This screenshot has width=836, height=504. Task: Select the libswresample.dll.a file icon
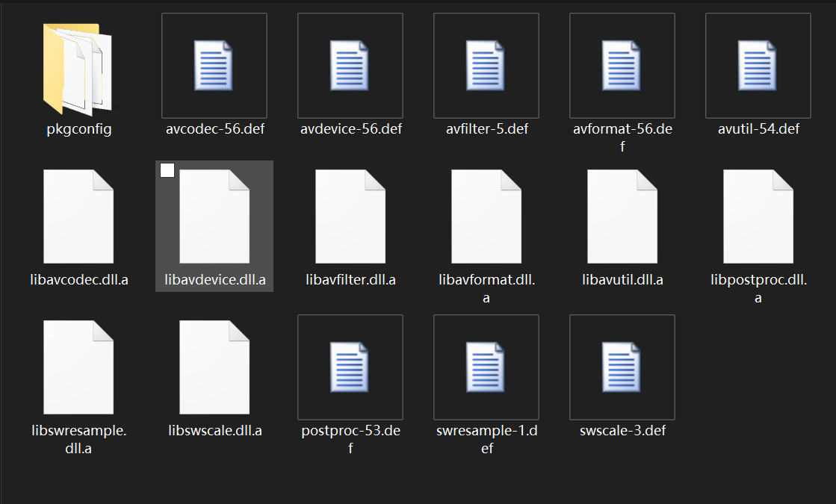78,367
